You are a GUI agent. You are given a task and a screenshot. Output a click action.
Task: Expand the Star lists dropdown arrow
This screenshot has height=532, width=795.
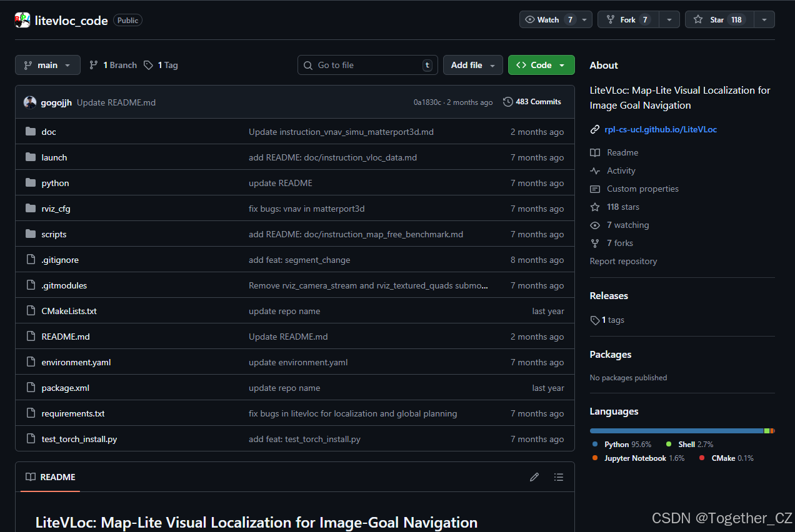pyautogui.click(x=764, y=19)
